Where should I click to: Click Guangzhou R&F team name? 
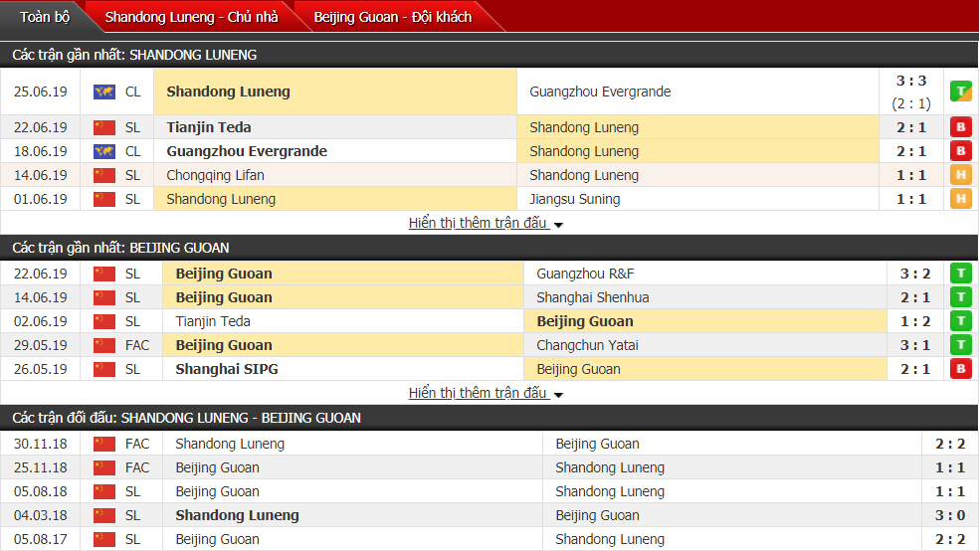coord(585,274)
